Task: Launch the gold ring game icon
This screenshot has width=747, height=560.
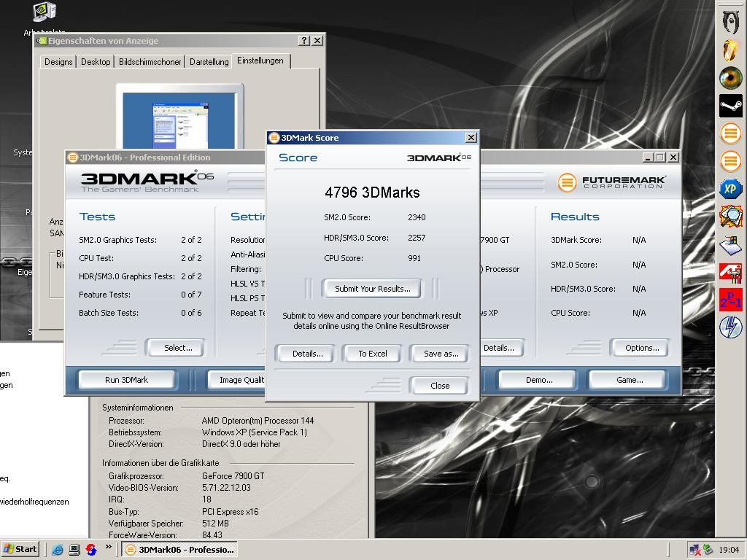Action: tap(730, 50)
